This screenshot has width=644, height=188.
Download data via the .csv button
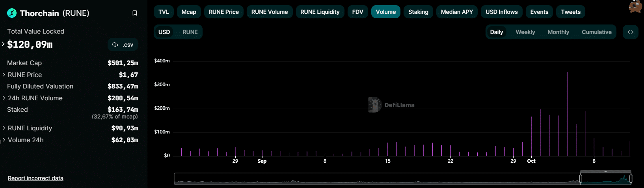[123, 45]
